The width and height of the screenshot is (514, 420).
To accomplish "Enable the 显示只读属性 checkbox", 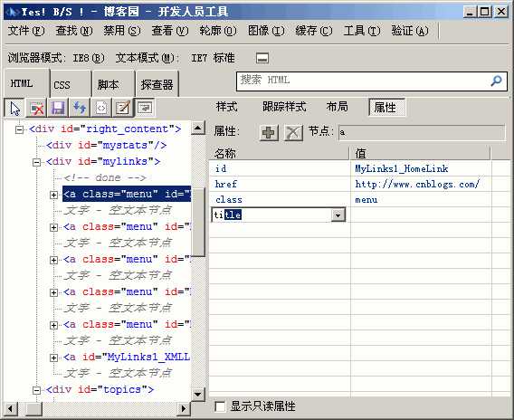I will coord(220,407).
